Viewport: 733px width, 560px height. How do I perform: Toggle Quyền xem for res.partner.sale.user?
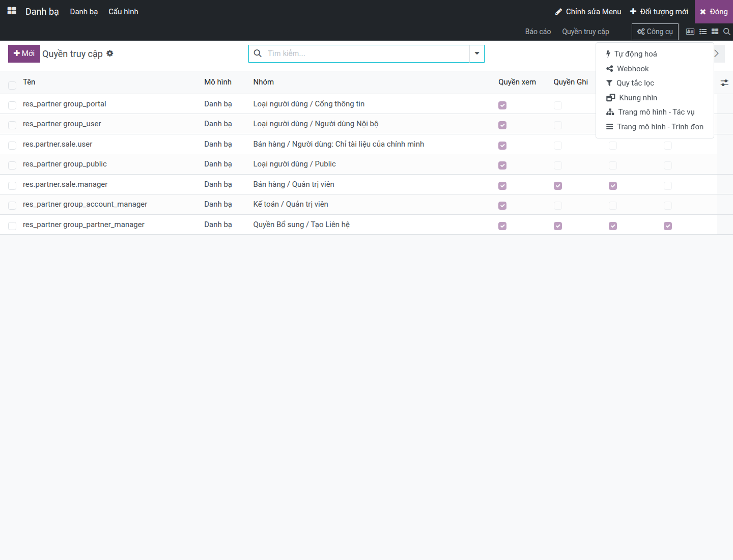point(502,146)
